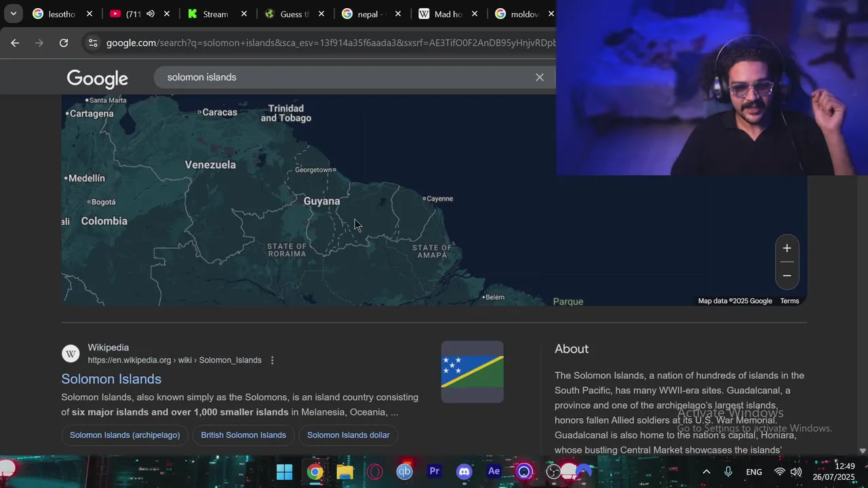868x488 pixels.
Task: Open the map Terms link
Action: [x=789, y=301]
